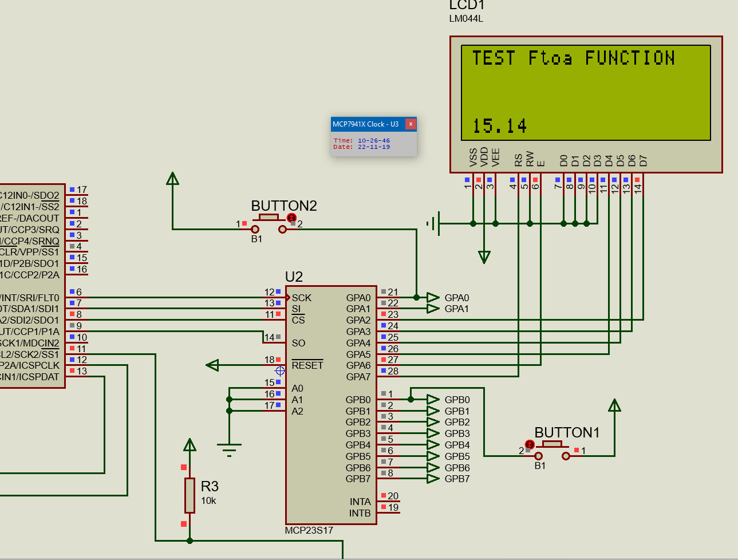Select the U2 MCP23S17 chip body
The height and width of the screenshot is (560, 738).
331,405
